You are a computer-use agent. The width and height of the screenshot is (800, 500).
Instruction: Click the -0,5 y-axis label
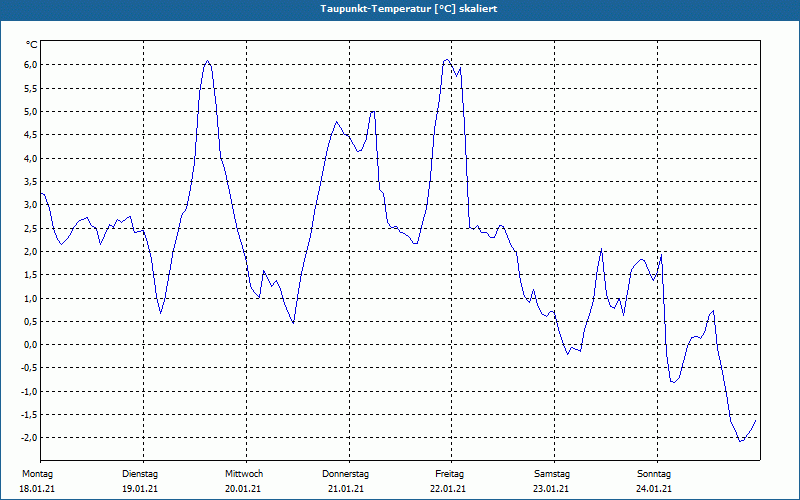[29, 368]
